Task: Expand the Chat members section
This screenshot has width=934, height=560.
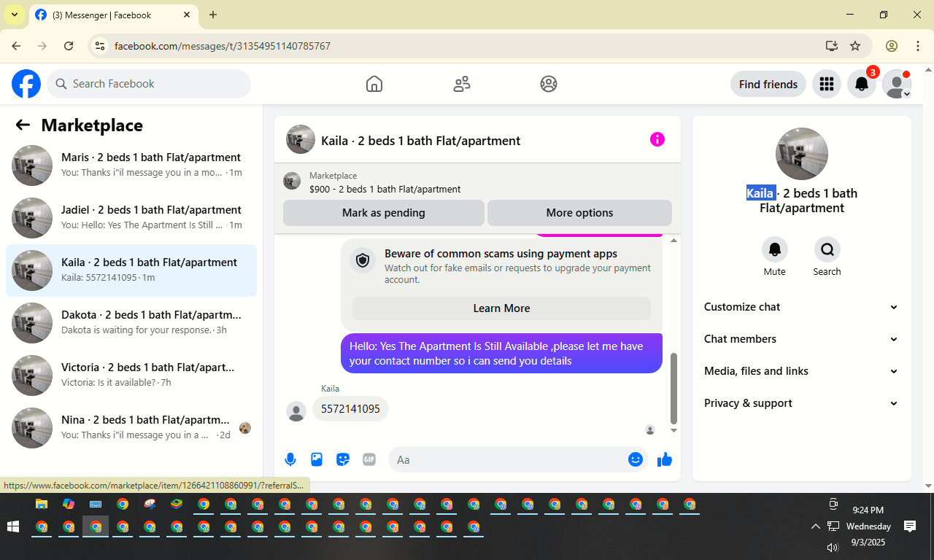Action: tap(802, 339)
